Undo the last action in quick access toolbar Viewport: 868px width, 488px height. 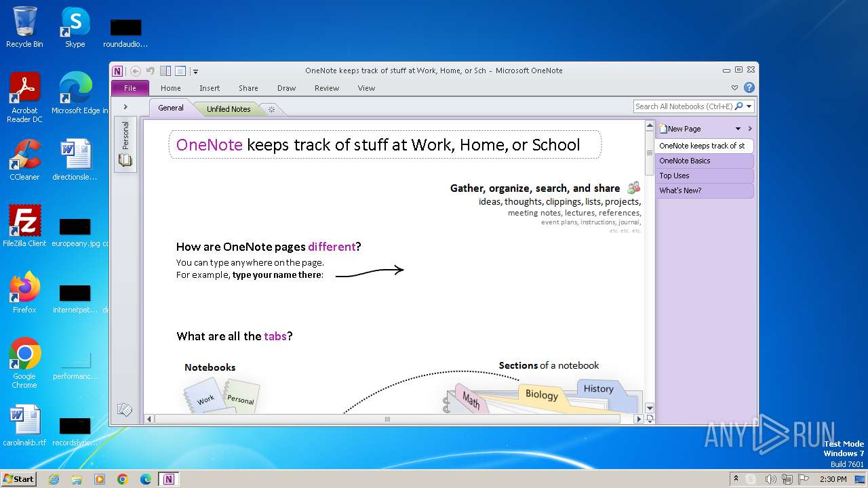151,70
